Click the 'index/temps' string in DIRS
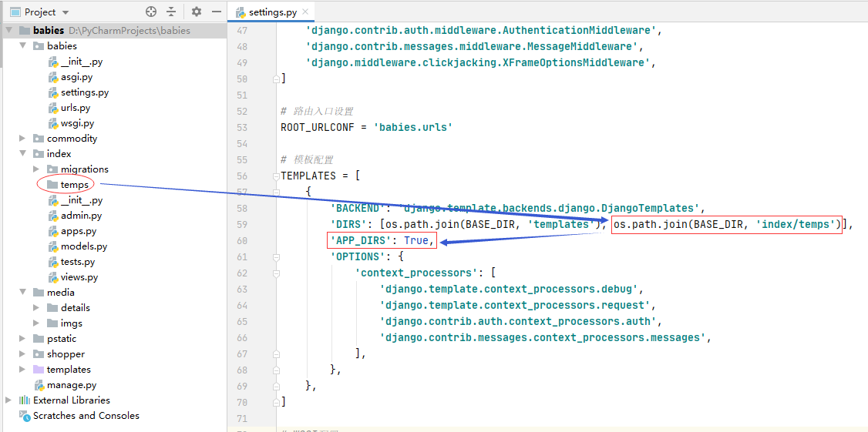Image resolution: width=868 pixels, height=432 pixels. point(795,225)
